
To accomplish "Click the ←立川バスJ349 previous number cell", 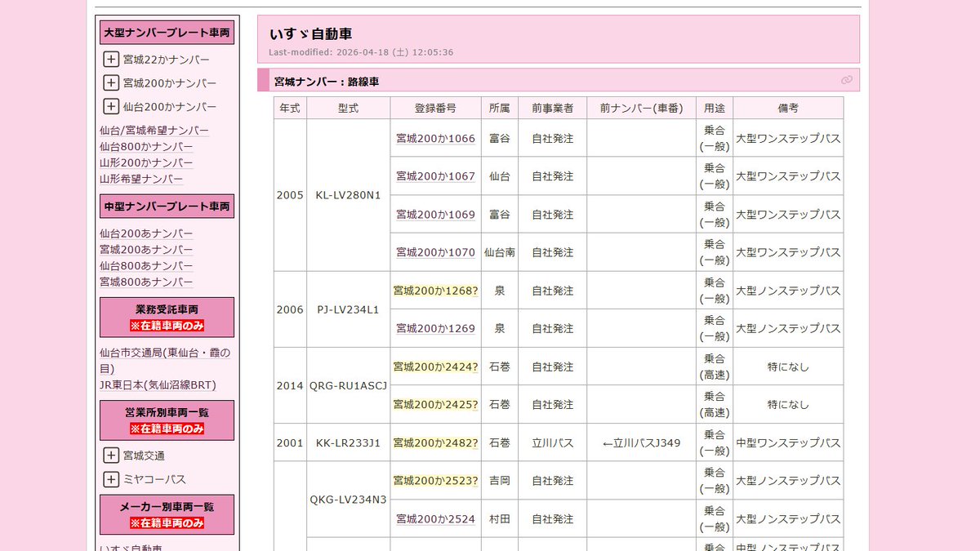I will coord(641,443).
